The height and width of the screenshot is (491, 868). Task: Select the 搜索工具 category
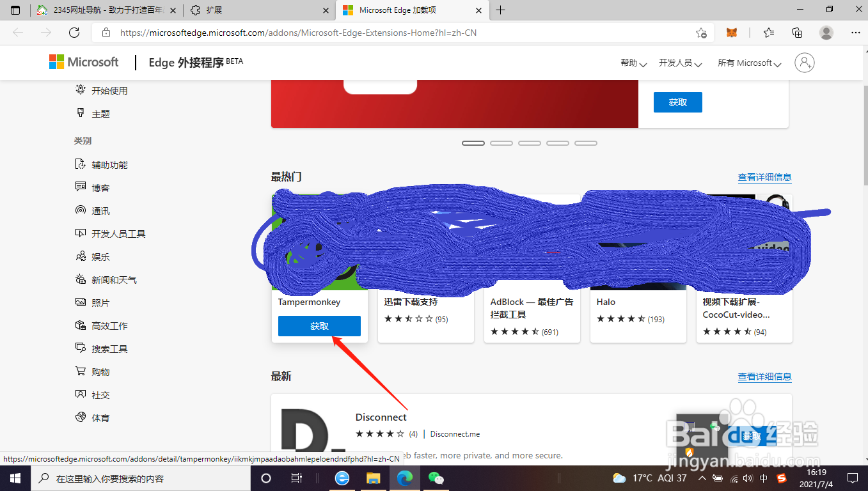point(102,348)
